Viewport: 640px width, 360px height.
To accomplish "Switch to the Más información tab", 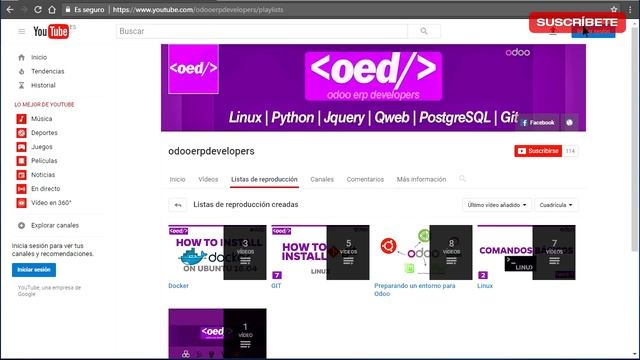I will pyautogui.click(x=422, y=179).
